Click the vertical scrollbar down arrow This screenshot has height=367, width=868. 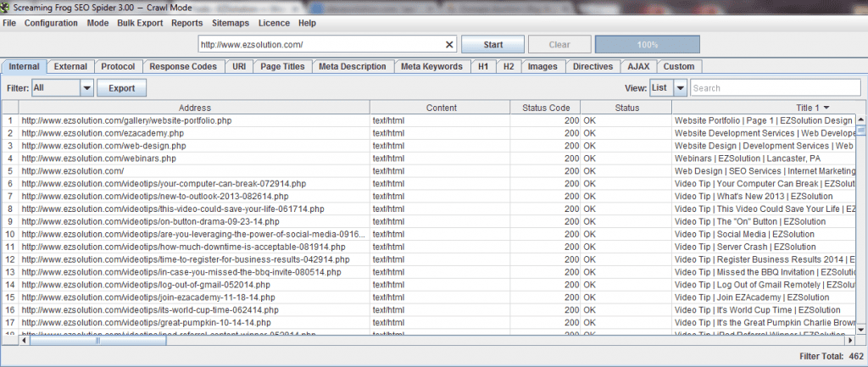(861, 329)
